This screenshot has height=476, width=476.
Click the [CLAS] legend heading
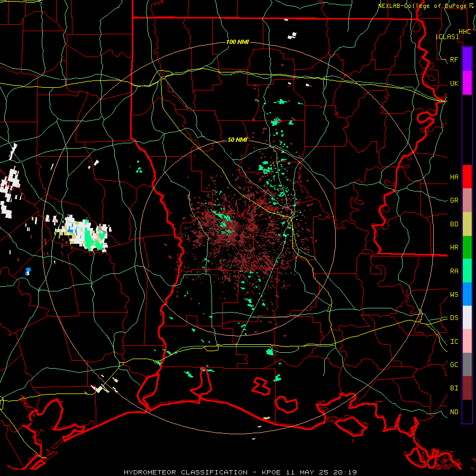[447, 36]
